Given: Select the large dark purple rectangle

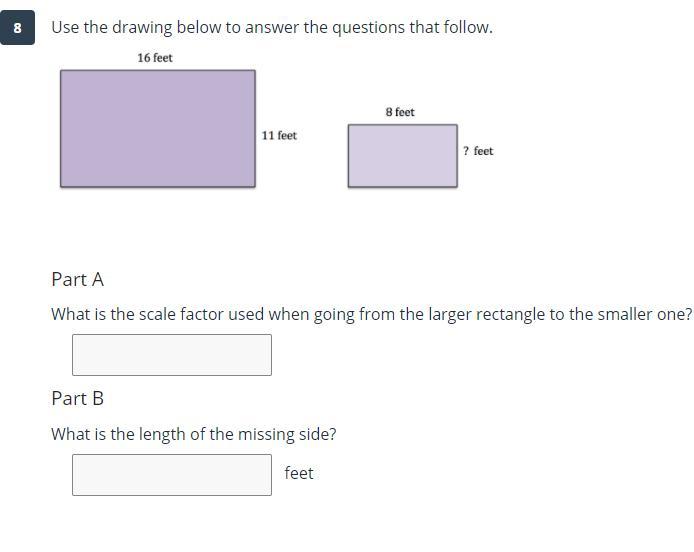Looking at the screenshot, I should [x=157, y=128].
